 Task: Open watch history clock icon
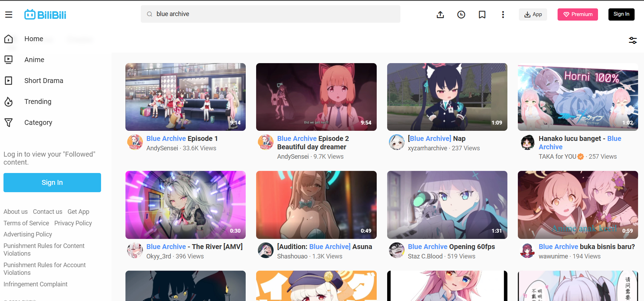(x=461, y=14)
